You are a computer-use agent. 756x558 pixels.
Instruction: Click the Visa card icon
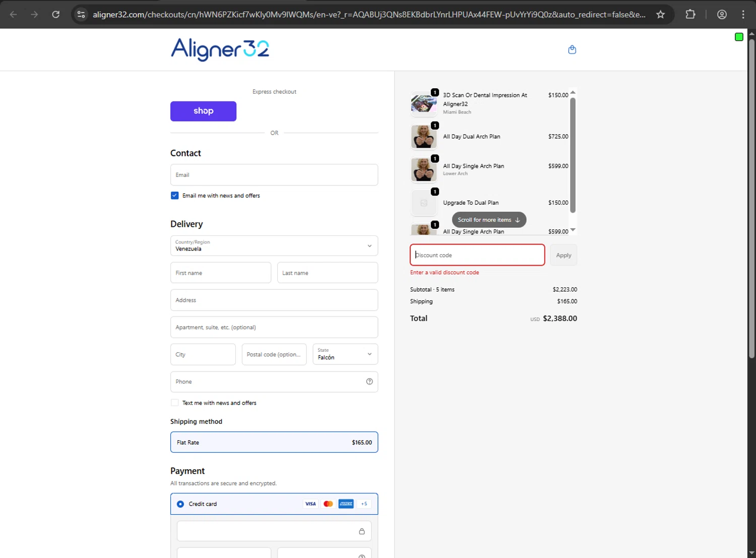click(x=310, y=504)
